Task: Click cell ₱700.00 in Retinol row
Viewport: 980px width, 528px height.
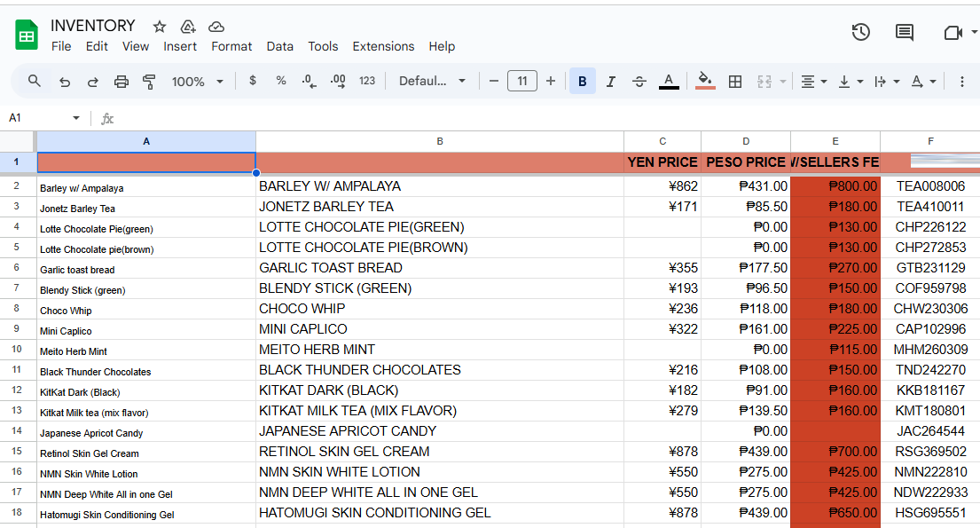Action: 835,451
